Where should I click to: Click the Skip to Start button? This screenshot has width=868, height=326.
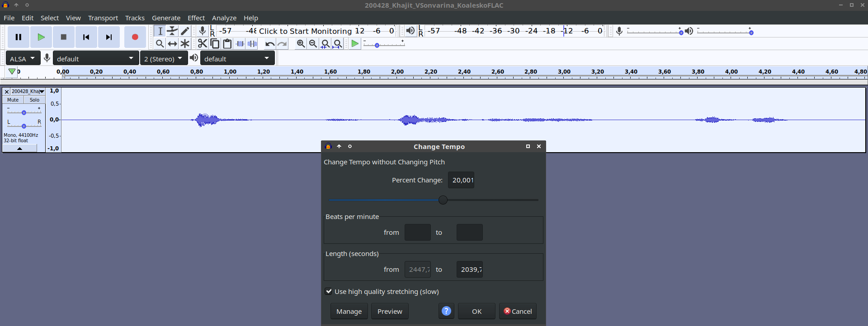click(86, 37)
